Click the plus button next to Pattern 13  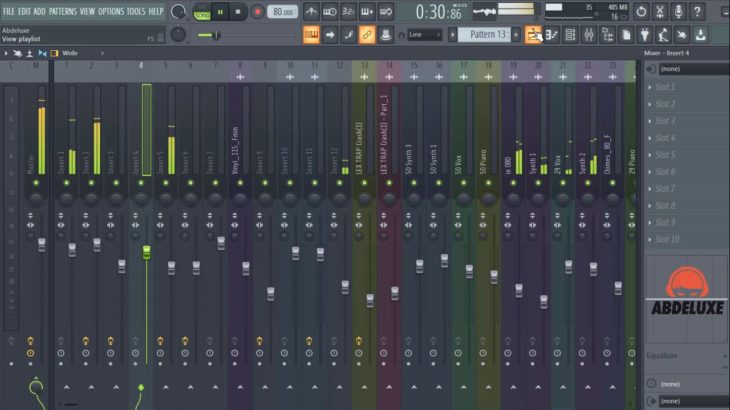516,34
